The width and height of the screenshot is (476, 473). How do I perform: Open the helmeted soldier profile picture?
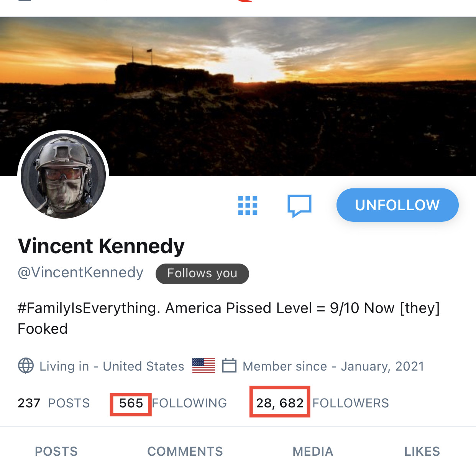[x=63, y=176]
